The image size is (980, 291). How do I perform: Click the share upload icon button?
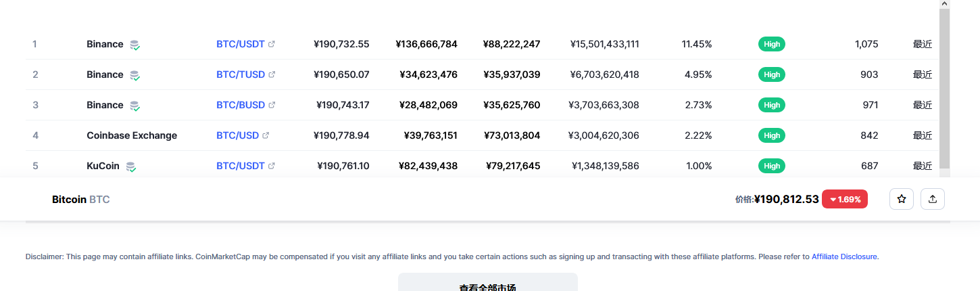click(933, 199)
